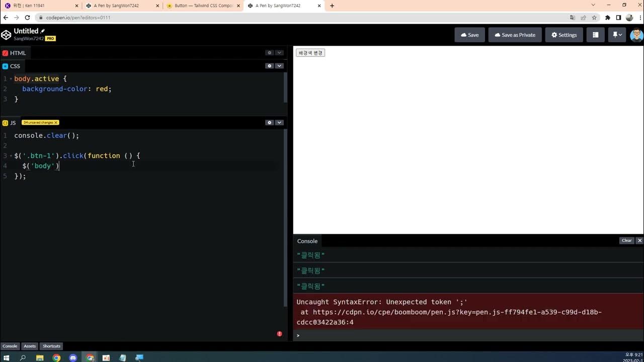Open Shortcuts from footer
644x362 pixels.
click(x=51, y=346)
